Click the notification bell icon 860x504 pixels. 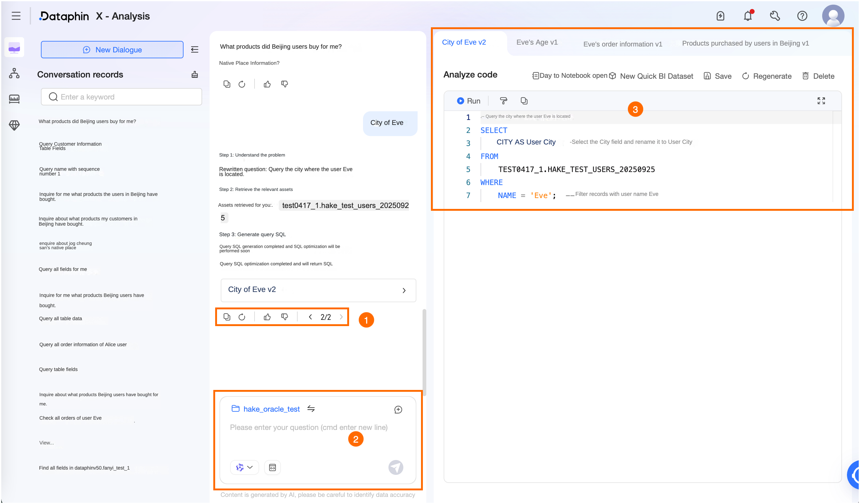tap(747, 16)
